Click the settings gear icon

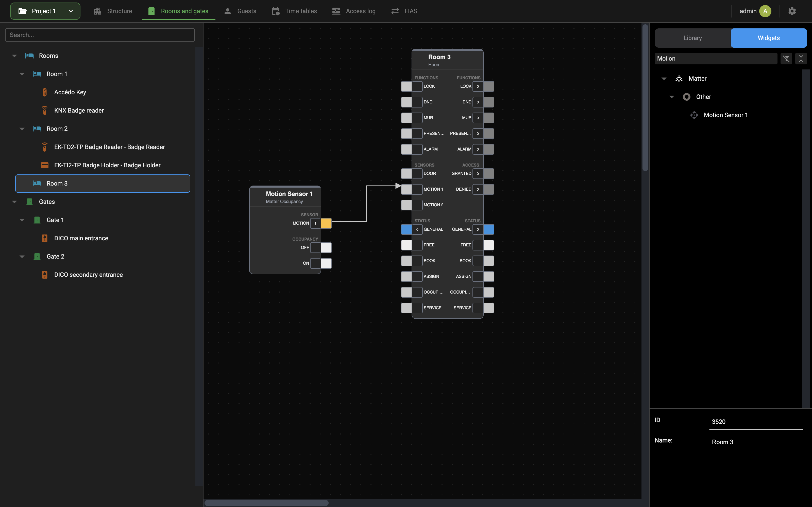[x=792, y=11]
